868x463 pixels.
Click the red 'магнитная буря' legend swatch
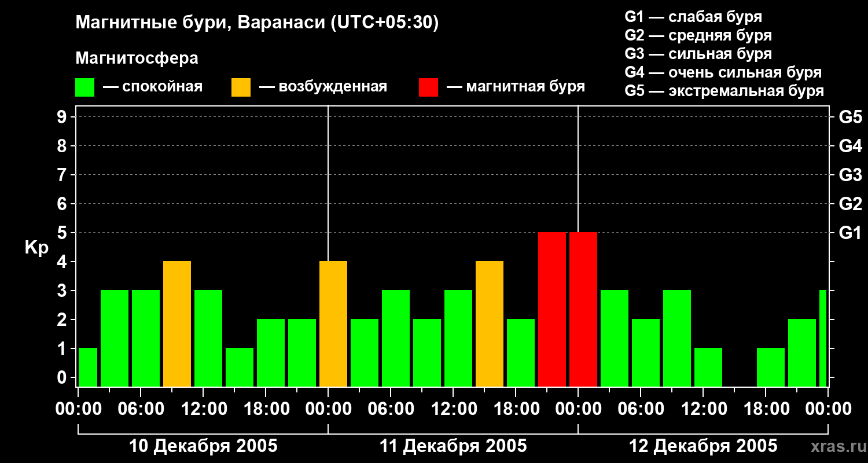click(x=429, y=87)
